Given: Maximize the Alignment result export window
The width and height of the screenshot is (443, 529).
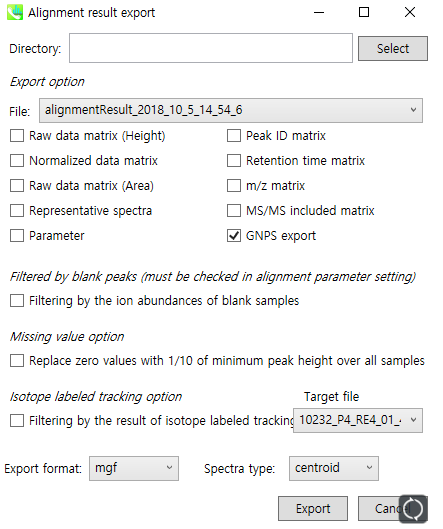Looking at the screenshot, I should click(x=364, y=12).
